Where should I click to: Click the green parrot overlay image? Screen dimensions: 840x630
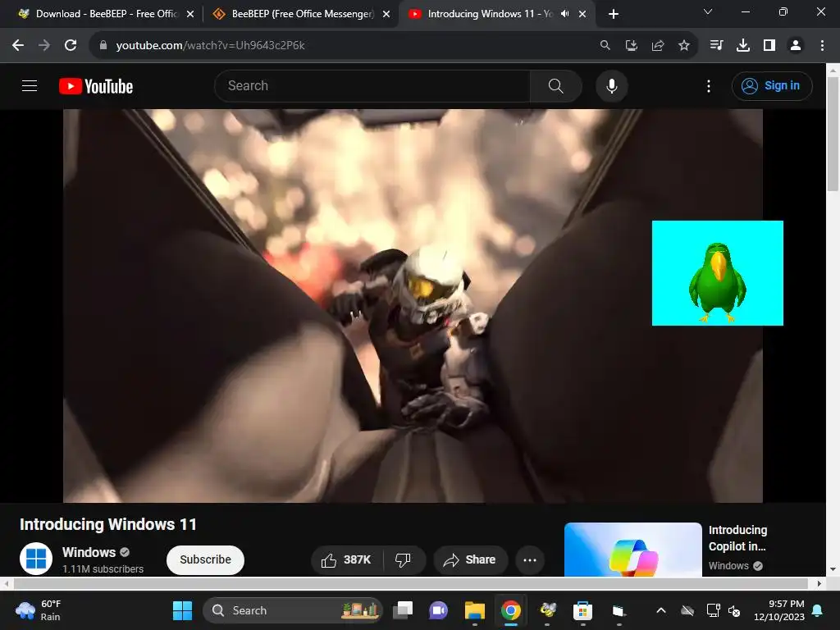tap(717, 272)
